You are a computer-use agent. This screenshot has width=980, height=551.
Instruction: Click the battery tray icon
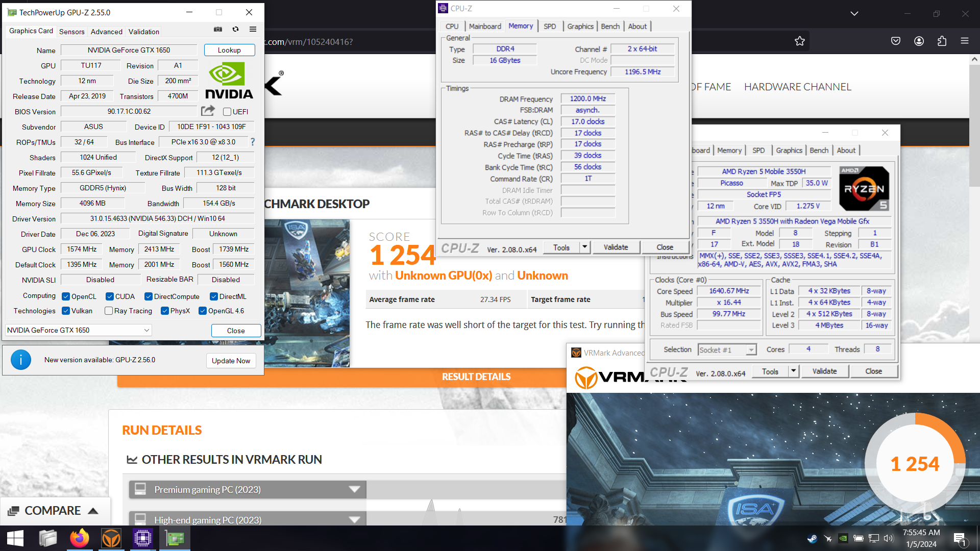pos(859,538)
